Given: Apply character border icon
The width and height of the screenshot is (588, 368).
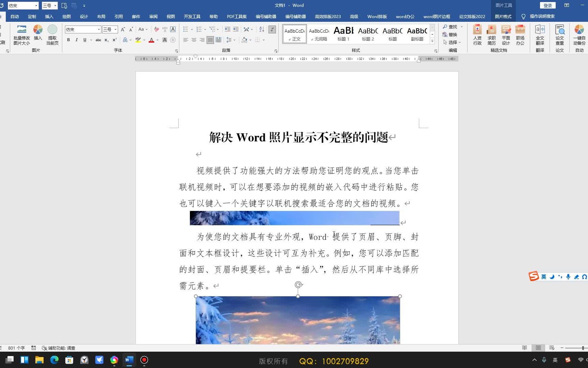Looking at the screenshot, I should click(x=173, y=29).
